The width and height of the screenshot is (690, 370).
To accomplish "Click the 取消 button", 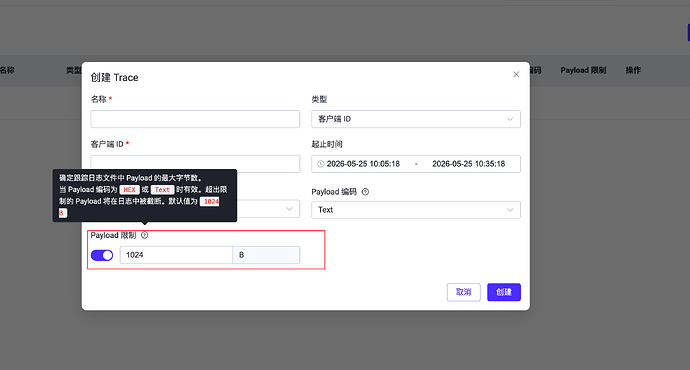I will coord(463,292).
